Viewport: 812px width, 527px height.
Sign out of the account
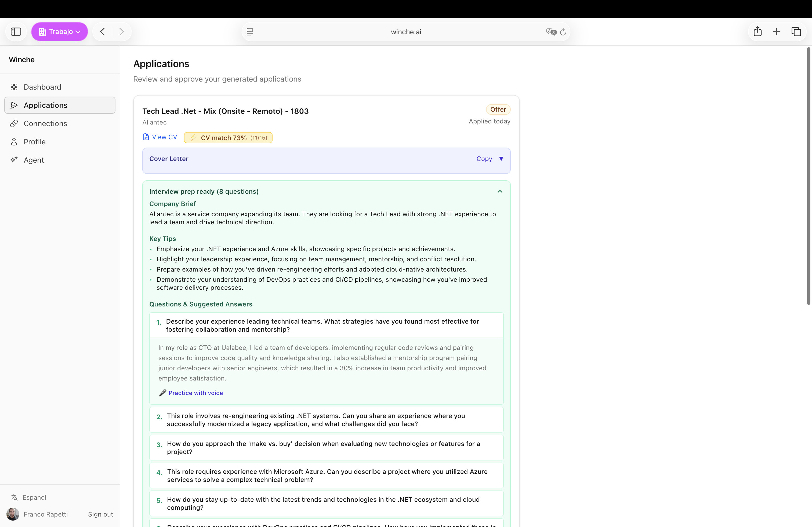tap(100, 514)
